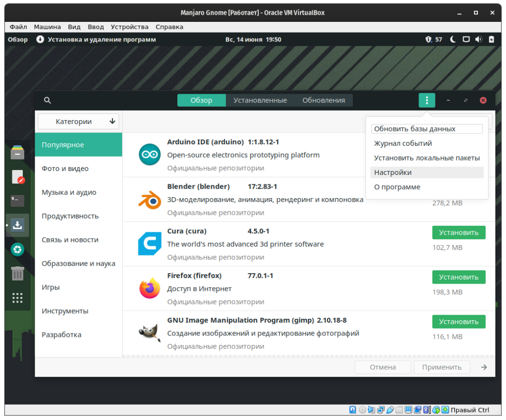
Task: Show all applications grid
Action: (17, 298)
